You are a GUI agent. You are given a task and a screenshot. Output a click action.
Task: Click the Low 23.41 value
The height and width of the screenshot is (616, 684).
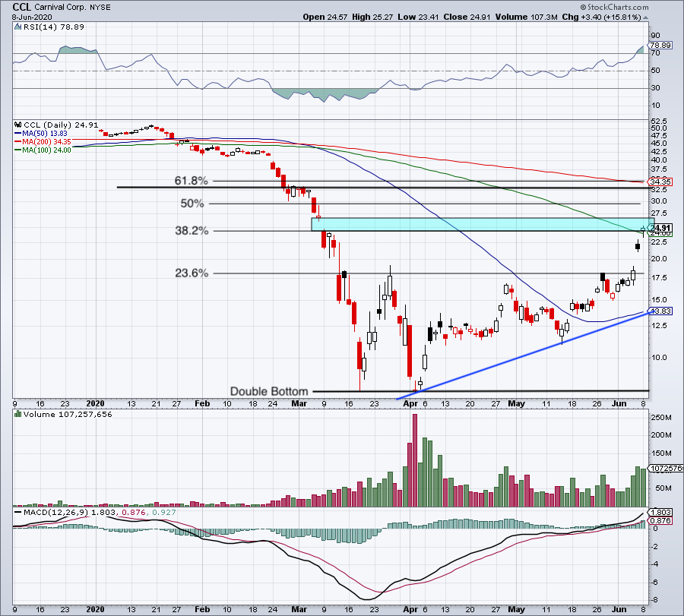click(418, 17)
